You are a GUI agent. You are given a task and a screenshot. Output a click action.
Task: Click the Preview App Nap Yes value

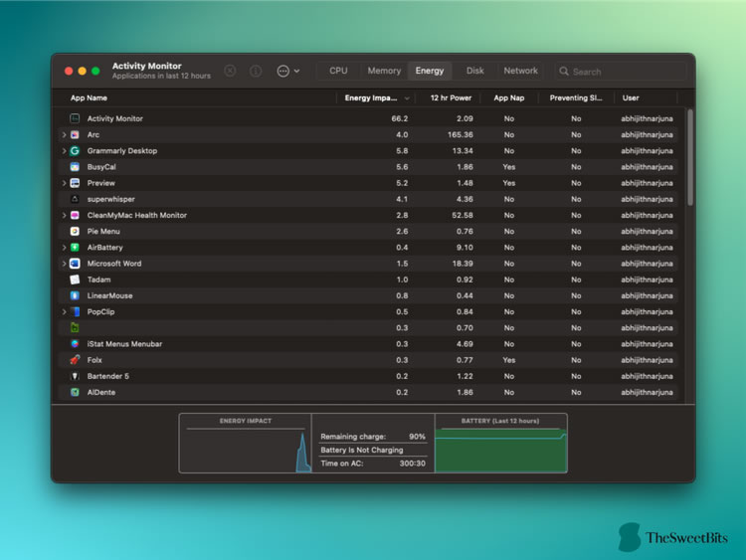(508, 183)
